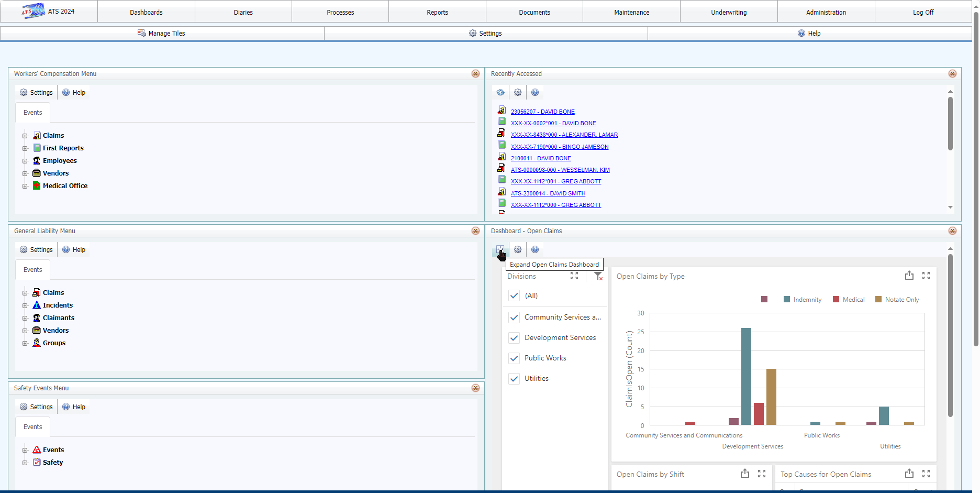Close the General Liability Menu tile

pyautogui.click(x=475, y=231)
